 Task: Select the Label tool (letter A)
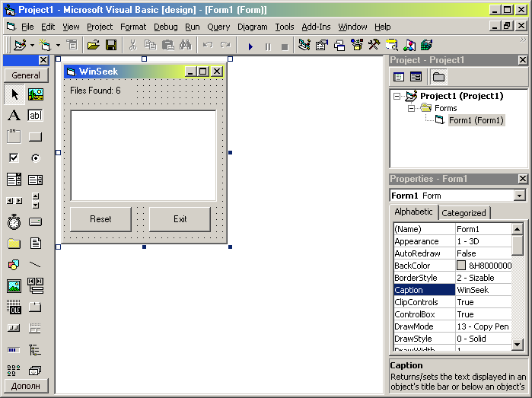pyautogui.click(x=14, y=116)
